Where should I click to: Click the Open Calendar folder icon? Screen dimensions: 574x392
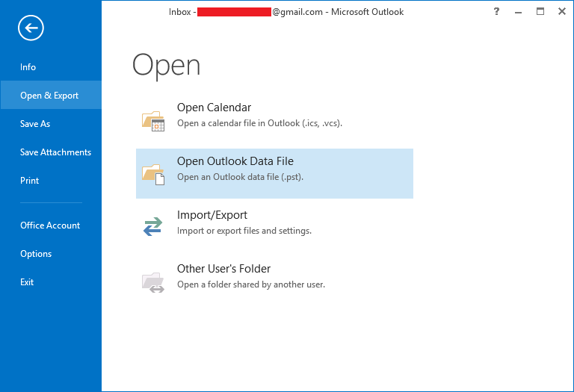coord(153,121)
